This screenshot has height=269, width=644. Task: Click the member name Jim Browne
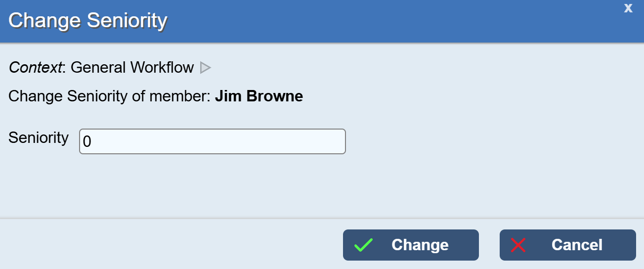point(258,96)
